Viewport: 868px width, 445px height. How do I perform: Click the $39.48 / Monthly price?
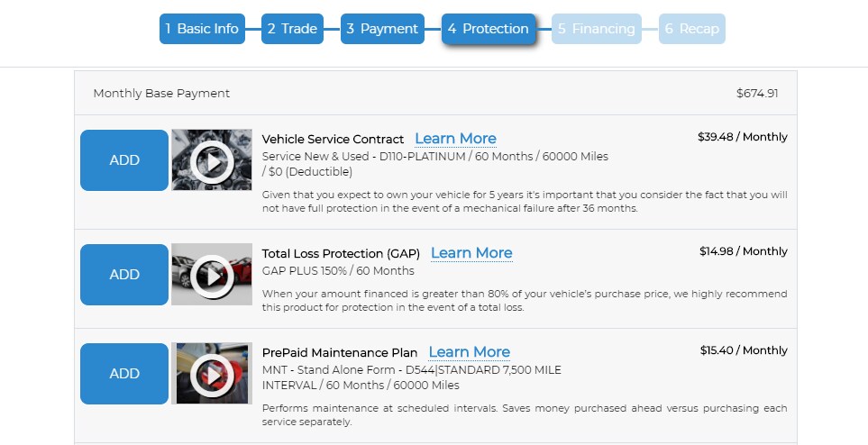coord(743,137)
